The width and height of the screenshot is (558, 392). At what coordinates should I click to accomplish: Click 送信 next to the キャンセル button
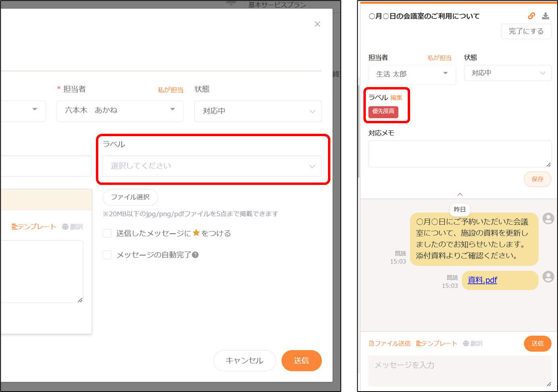click(x=301, y=361)
